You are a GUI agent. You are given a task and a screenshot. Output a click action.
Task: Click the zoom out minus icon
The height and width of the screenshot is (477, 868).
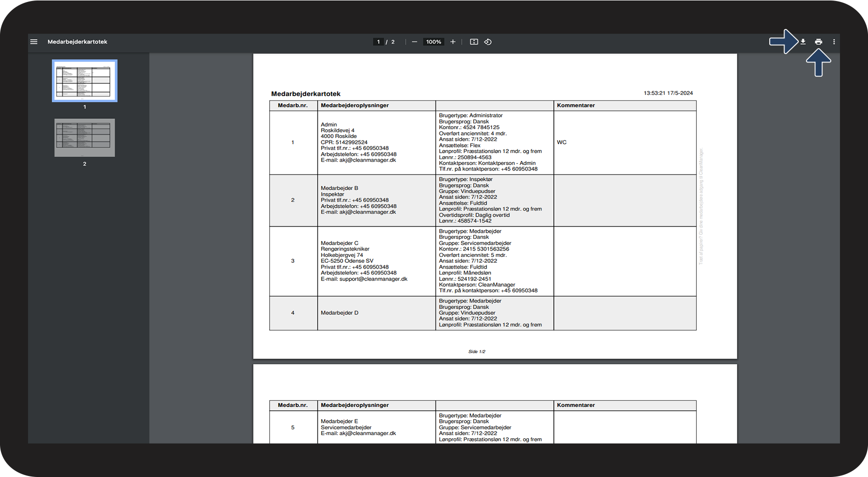point(414,42)
